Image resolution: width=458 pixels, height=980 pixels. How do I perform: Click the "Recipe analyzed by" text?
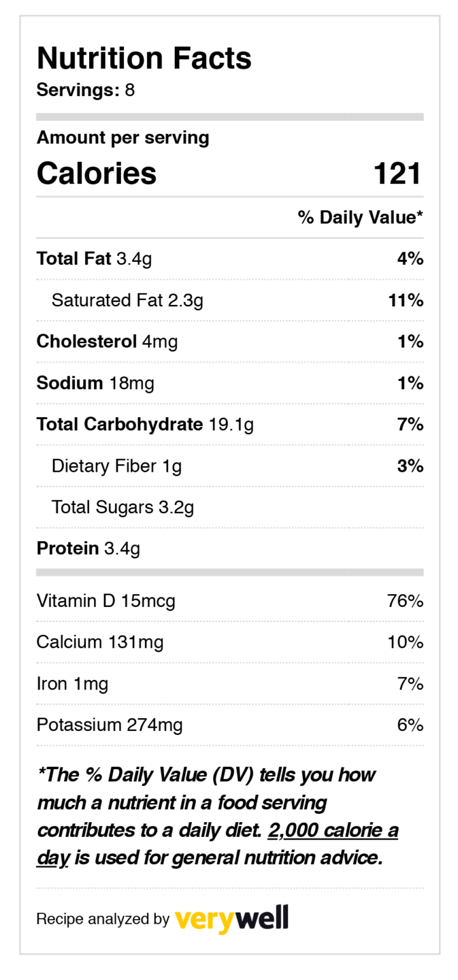tap(102, 919)
